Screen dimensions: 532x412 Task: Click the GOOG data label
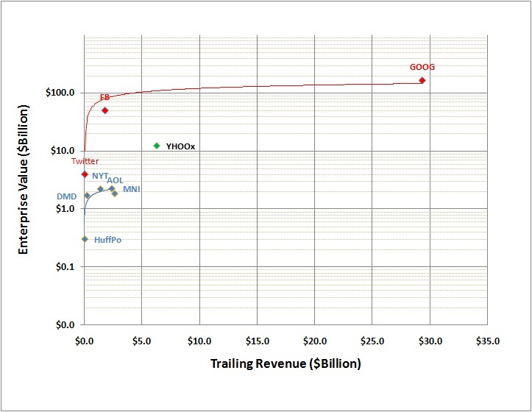(422, 67)
